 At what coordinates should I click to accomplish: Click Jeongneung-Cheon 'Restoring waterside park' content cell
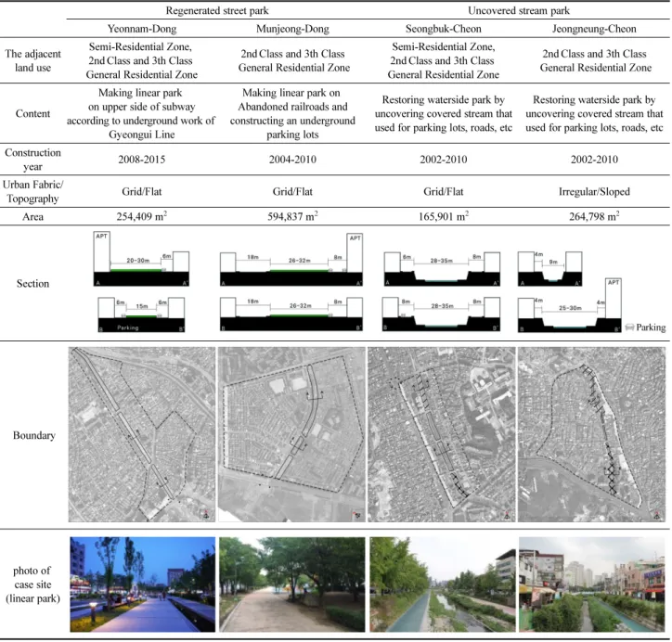pos(594,113)
